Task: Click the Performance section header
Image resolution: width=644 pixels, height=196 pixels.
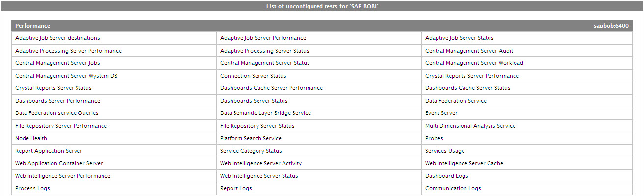Action: tap(32, 26)
